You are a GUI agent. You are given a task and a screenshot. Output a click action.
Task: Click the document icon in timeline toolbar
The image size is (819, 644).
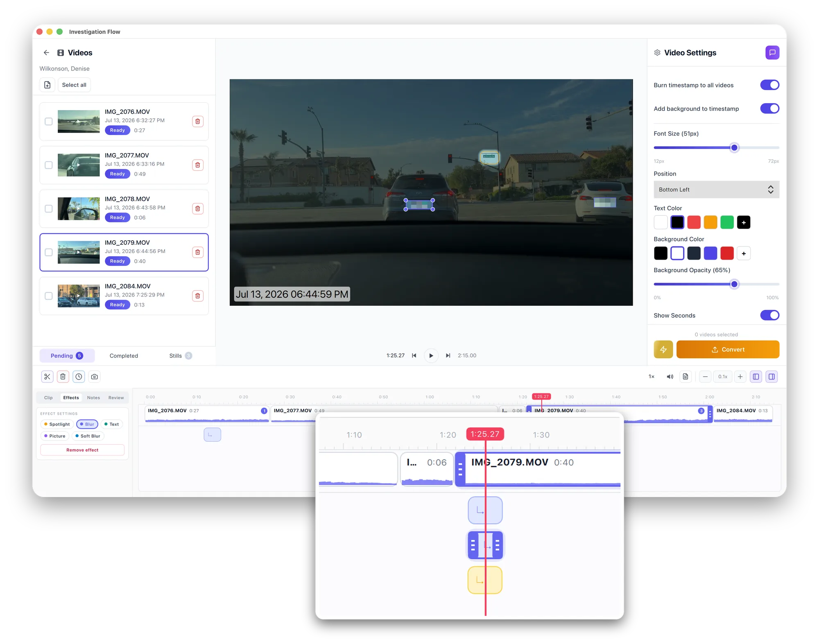point(686,377)
